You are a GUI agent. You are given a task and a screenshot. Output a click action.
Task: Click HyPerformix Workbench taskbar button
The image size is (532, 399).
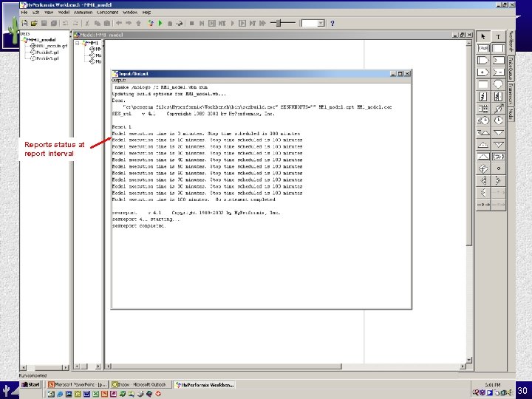tap(204, 384)
